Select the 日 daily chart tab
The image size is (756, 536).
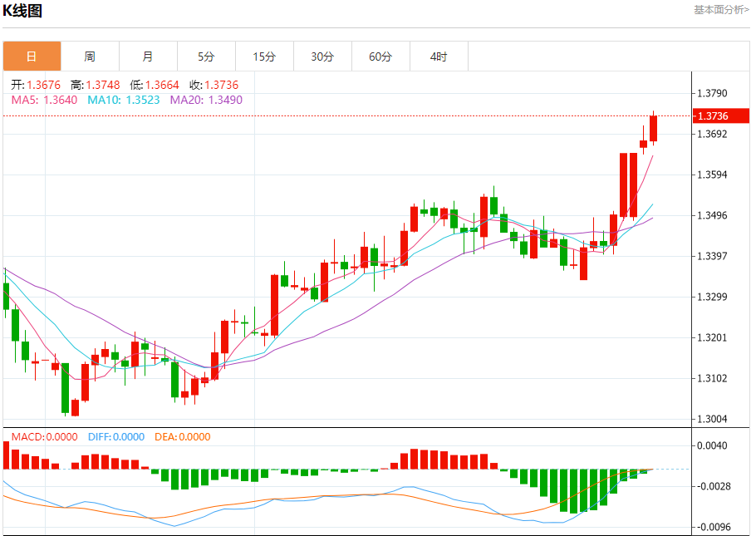pyautogui.click(x=32, y=57)
